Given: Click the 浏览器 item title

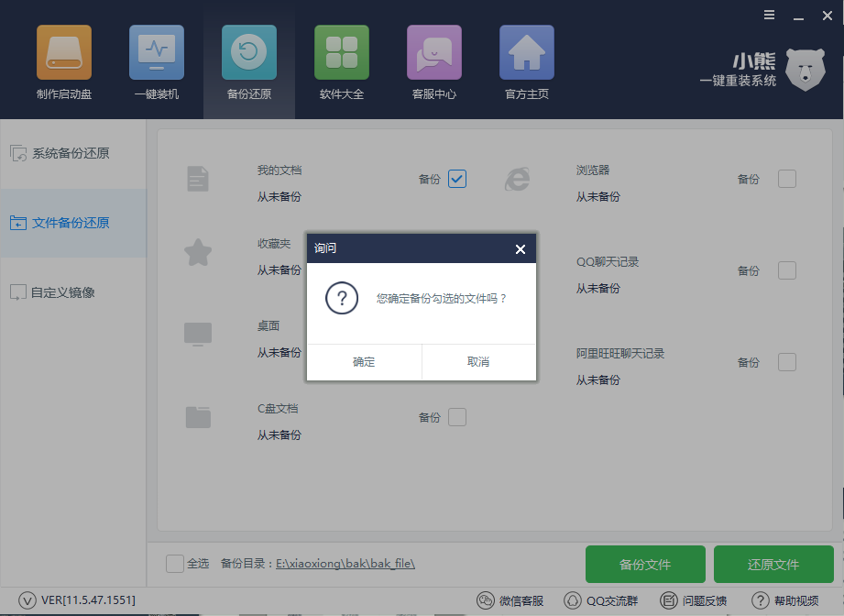Looking at the screenshot, I should pos(593,170).
